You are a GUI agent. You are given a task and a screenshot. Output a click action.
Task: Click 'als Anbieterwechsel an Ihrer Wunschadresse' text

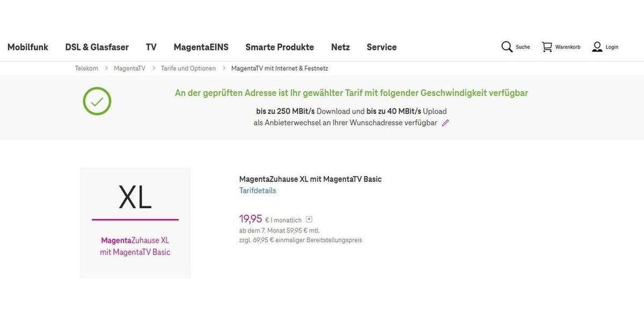click(x=346, y=122)
